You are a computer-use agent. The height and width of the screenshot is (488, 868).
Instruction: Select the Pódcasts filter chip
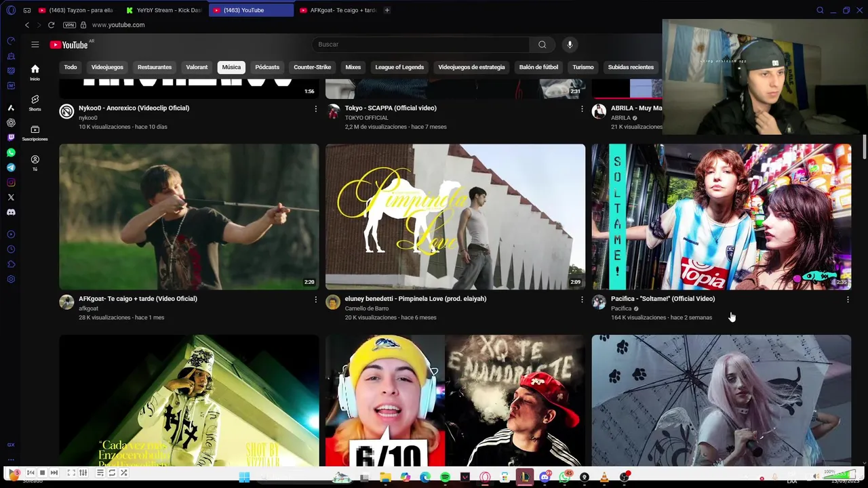click(x=267, y=67)
